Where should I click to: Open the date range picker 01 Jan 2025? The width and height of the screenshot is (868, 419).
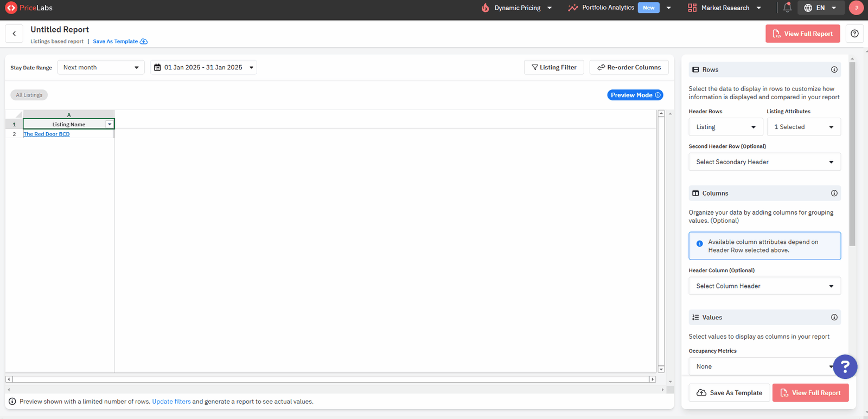pos(203,68)
